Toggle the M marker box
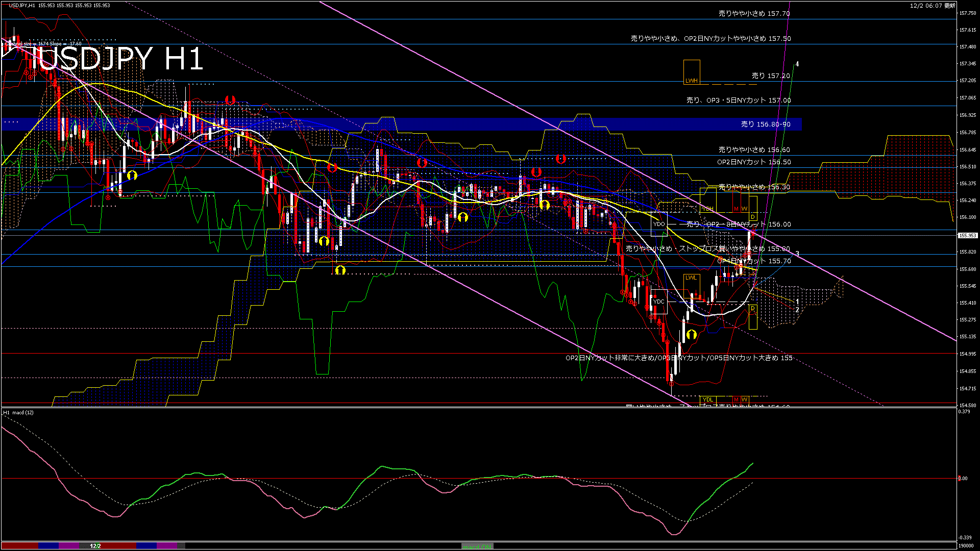 point(736,209)
